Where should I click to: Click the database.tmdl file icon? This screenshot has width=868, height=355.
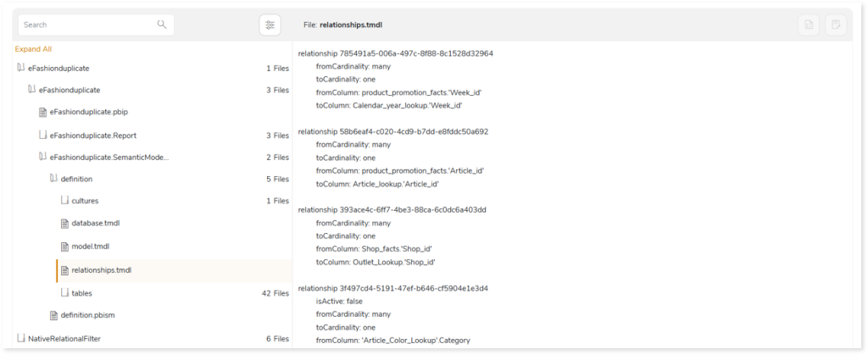tap(64, 224)
